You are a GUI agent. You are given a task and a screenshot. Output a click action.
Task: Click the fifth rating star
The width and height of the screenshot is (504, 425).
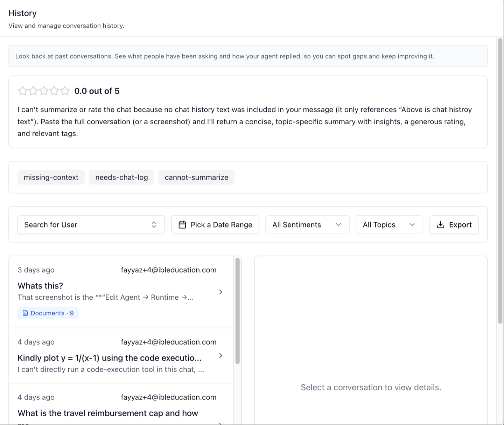point(65,91)
